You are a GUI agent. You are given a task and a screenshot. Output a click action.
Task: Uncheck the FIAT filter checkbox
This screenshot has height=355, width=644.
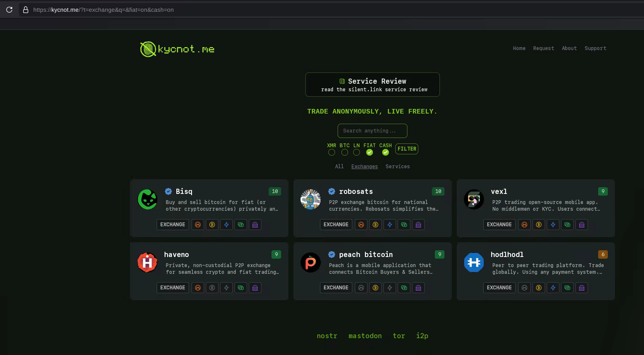[370, 152]
